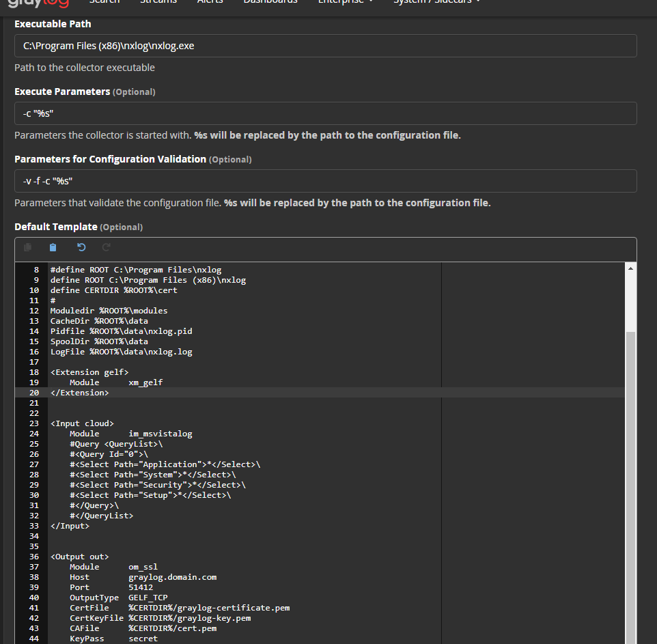This screenshot has height=644, width=657.
Task: Click line "#Query <QueryList>\"
Action: [116, 444]
